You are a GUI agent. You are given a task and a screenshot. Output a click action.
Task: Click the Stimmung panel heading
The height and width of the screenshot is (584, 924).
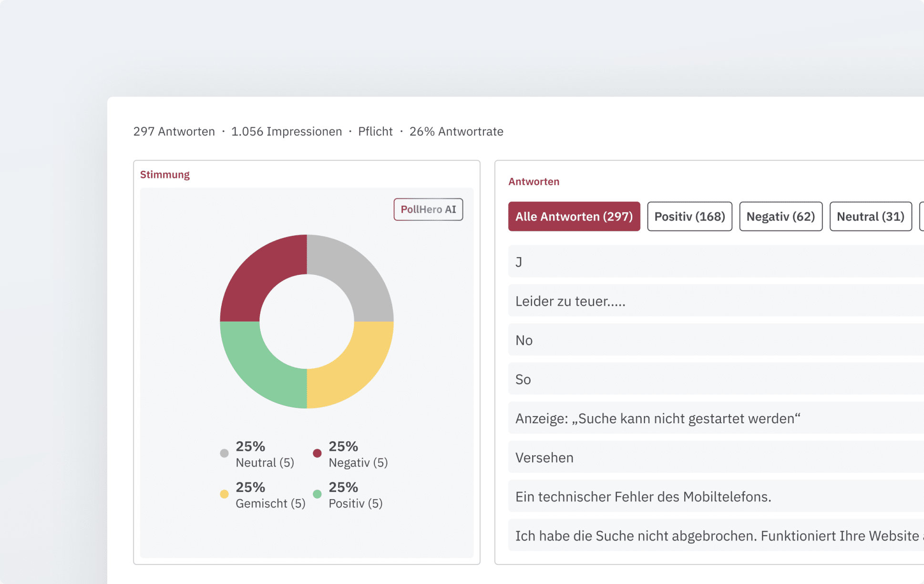[164, 175]
